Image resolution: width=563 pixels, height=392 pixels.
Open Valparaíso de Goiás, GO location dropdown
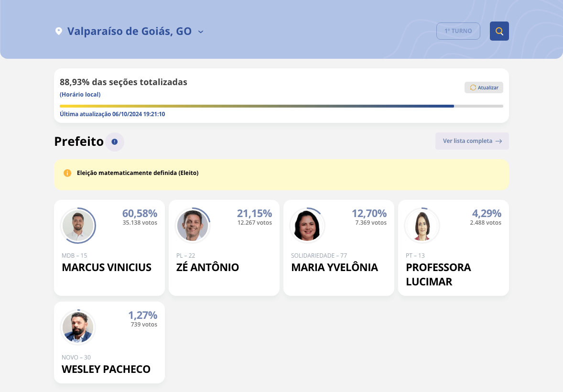(129, 32)
